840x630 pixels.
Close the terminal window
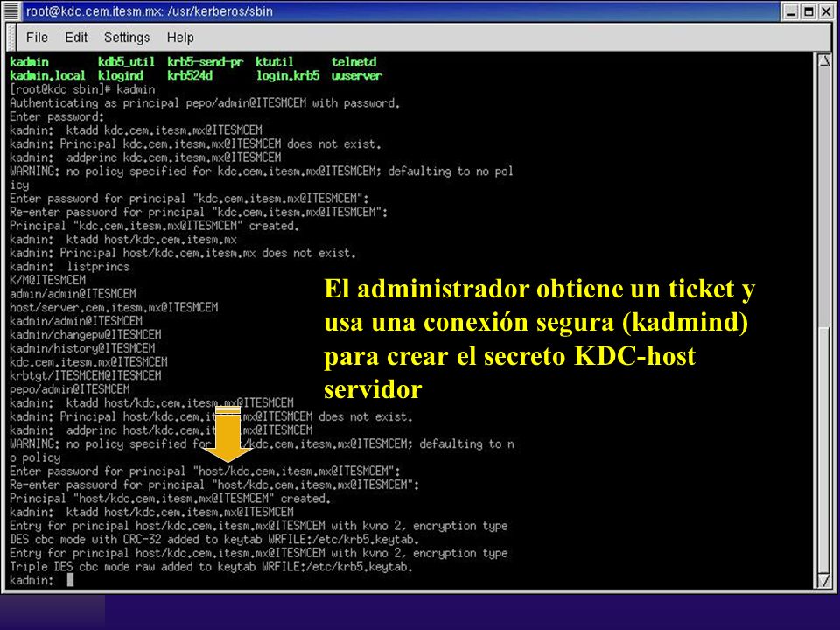click(827, 11)
